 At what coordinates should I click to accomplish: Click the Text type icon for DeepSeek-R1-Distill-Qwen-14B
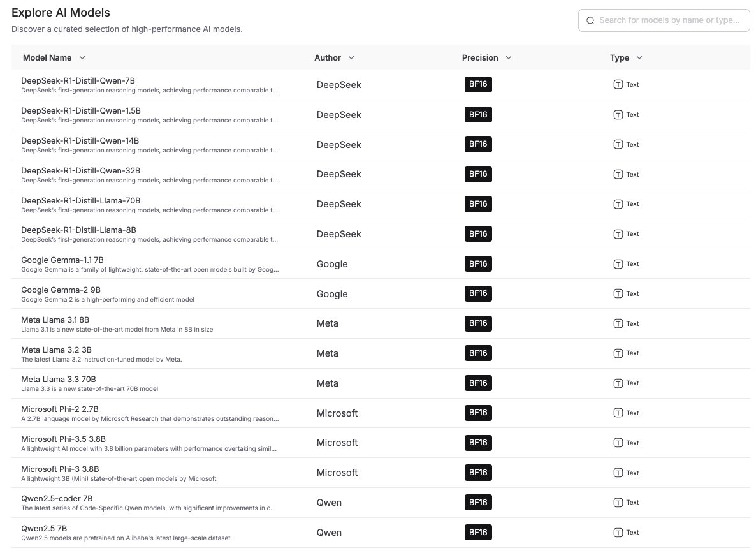coord(618,144)
